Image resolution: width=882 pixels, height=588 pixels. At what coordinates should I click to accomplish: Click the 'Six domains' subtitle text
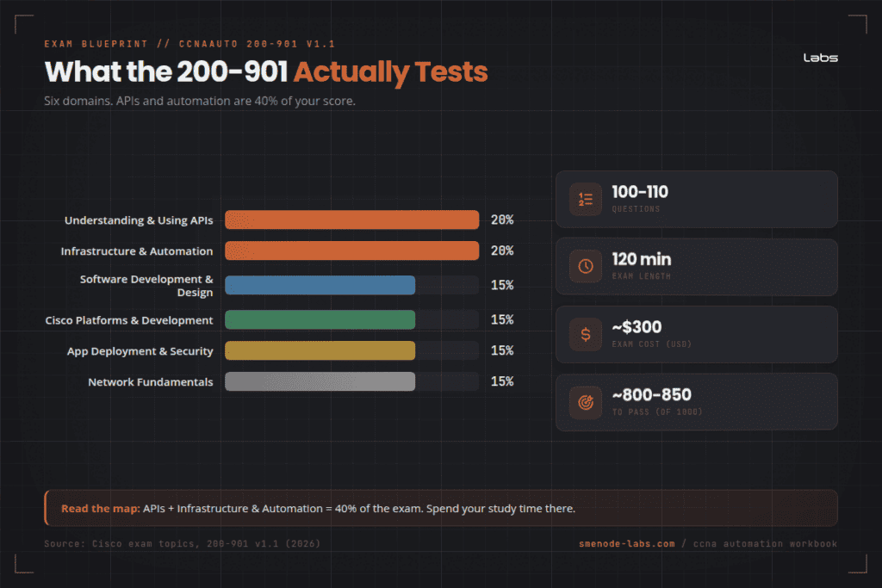click(200, 102)
